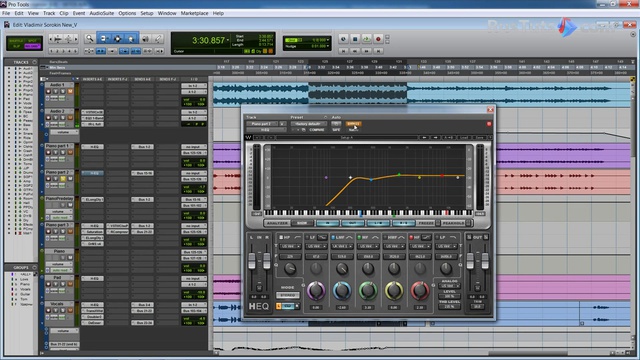Toggle the HP band enable button
Screen dimensions: 640x360
pyautogui.click(x=281, y=237)
